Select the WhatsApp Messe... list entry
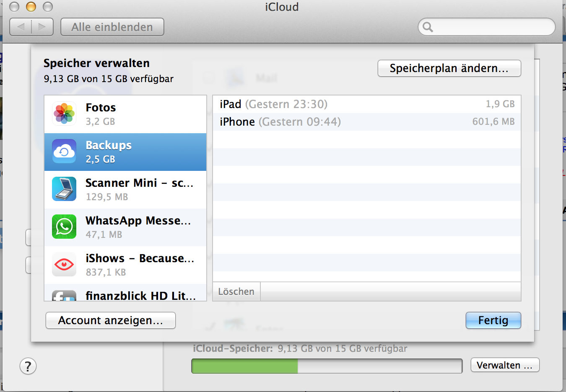The width and height of the screenshot is (566, 392). [125, 227]
